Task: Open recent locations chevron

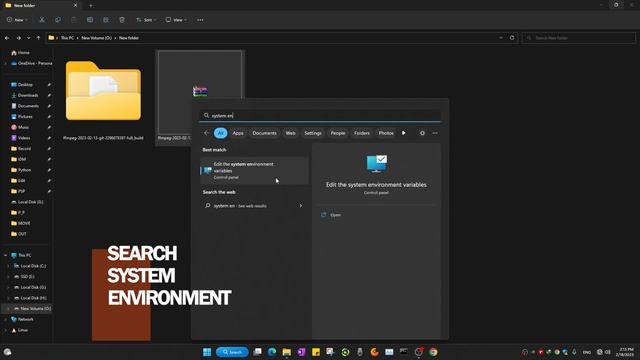Action: pos(29,38)
